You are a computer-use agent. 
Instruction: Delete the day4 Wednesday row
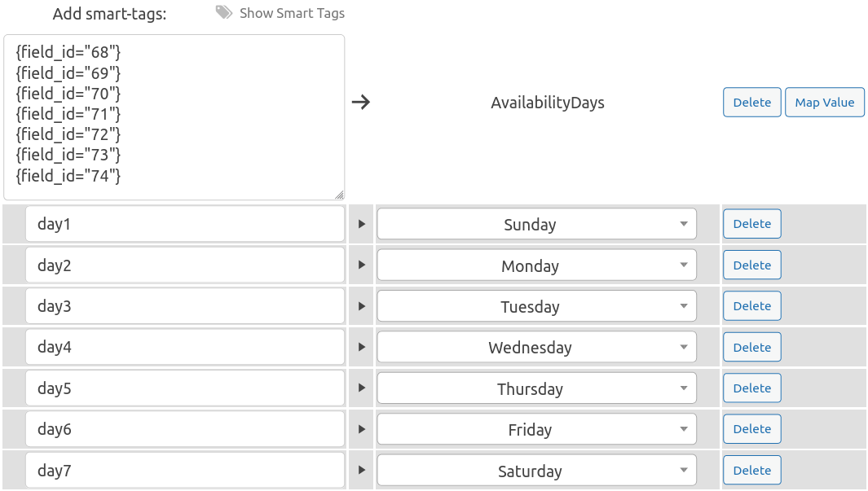tap(751, 348)
